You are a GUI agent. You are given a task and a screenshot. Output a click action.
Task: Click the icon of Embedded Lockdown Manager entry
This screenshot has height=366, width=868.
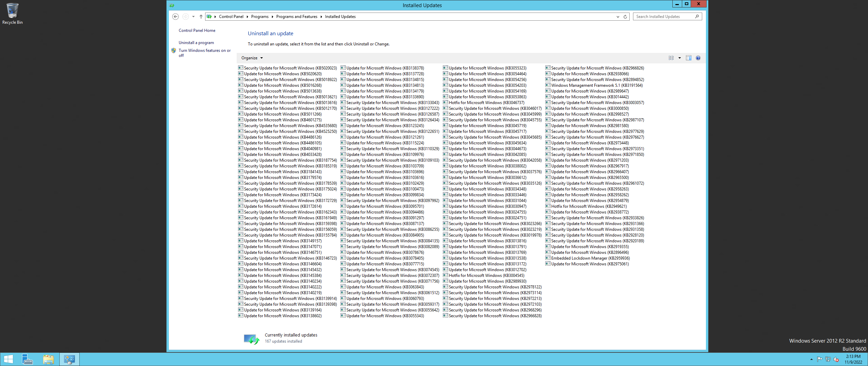click(548, 258)
